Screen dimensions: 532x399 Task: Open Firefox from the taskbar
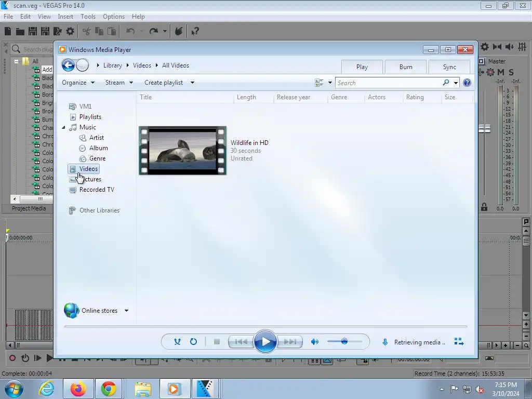pos(78,389)
